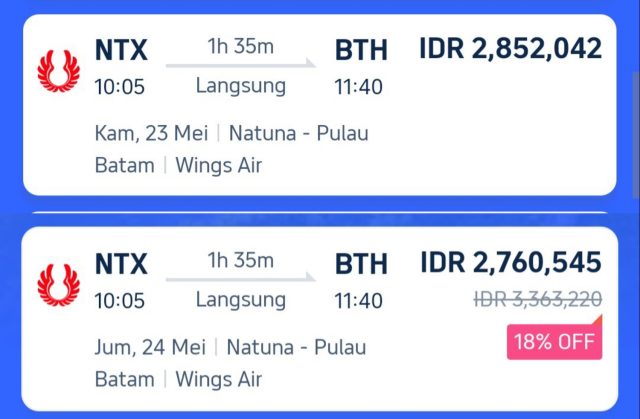Click the flight arrow on the 23 Mei card
This screenshot has width=640, height=419.
[240, 64]
